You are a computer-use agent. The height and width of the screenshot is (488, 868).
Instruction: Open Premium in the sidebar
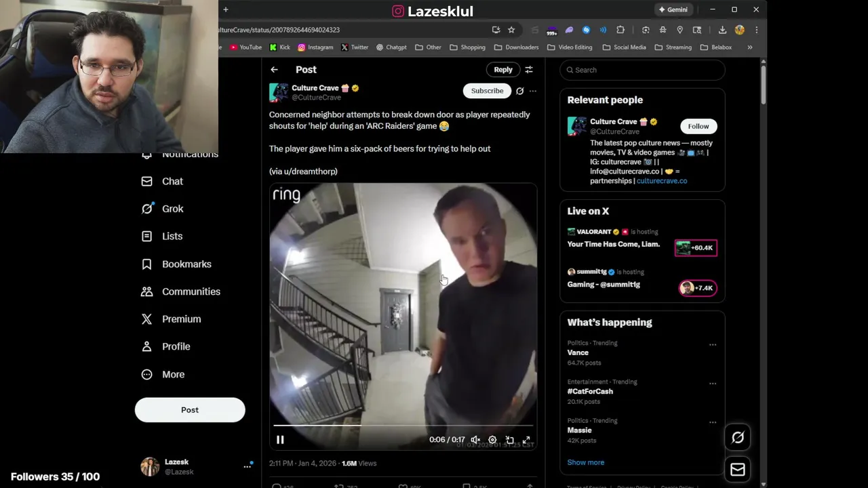point(170,319)
